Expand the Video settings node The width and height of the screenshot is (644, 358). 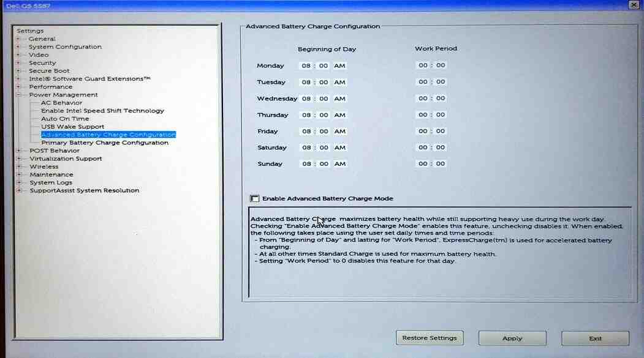click(x=18, y=55)
